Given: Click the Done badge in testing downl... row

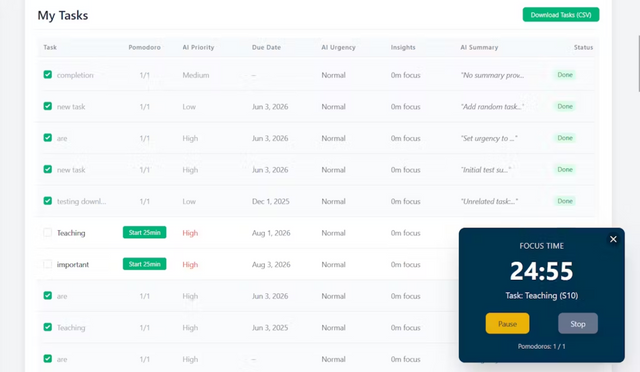Looking at the screenshot, I should (565, 201).
